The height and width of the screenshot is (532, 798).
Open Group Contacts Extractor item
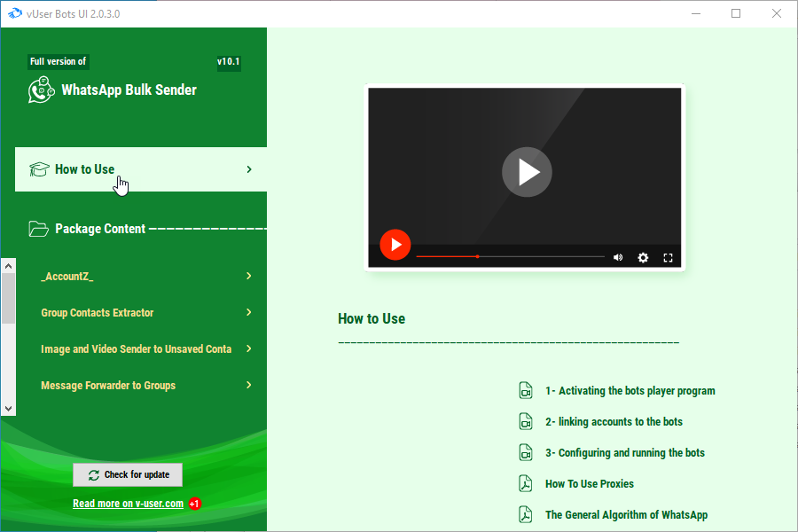[98, 313]
